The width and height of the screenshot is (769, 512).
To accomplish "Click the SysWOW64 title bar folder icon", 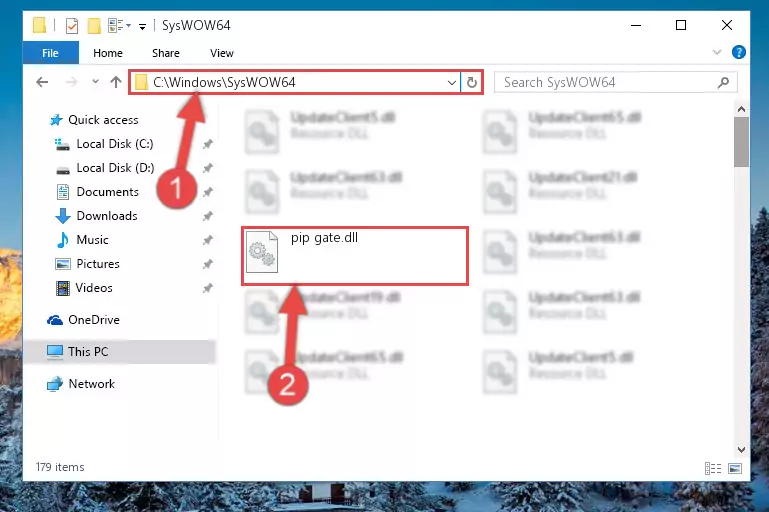I will click(x=40, y=25).
